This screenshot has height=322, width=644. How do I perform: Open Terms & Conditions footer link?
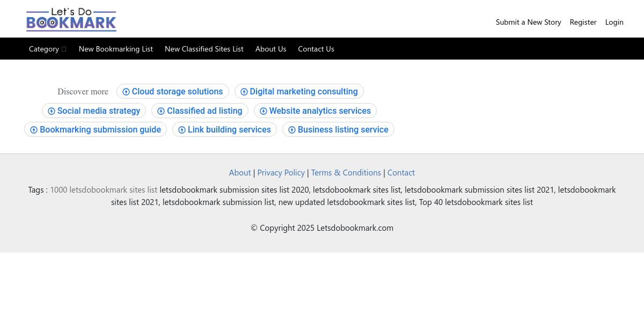click(x=346, y=172)
